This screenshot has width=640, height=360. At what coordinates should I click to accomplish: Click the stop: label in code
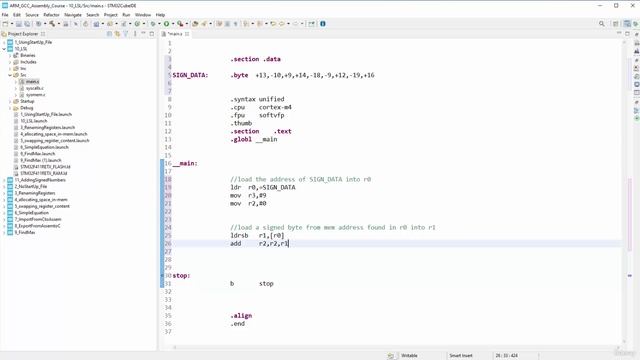(181, 276)
